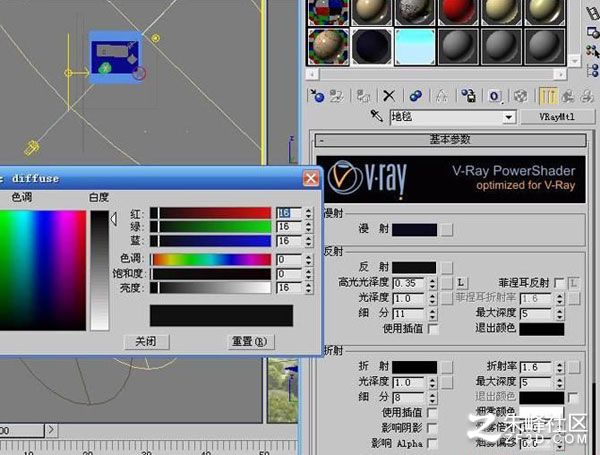This screenshot has width=600, height=455.
Task: Click the 红 value spinner arrows
Action: (308, 213)
